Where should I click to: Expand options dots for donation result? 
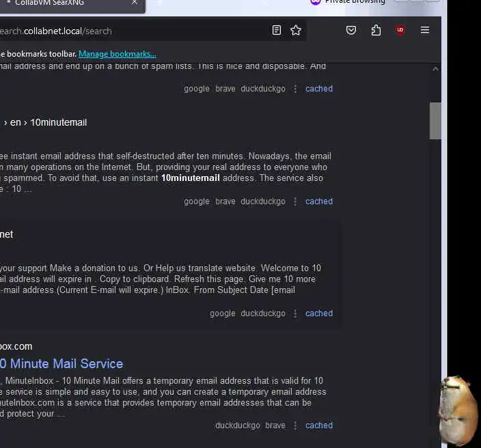point(295,313)
